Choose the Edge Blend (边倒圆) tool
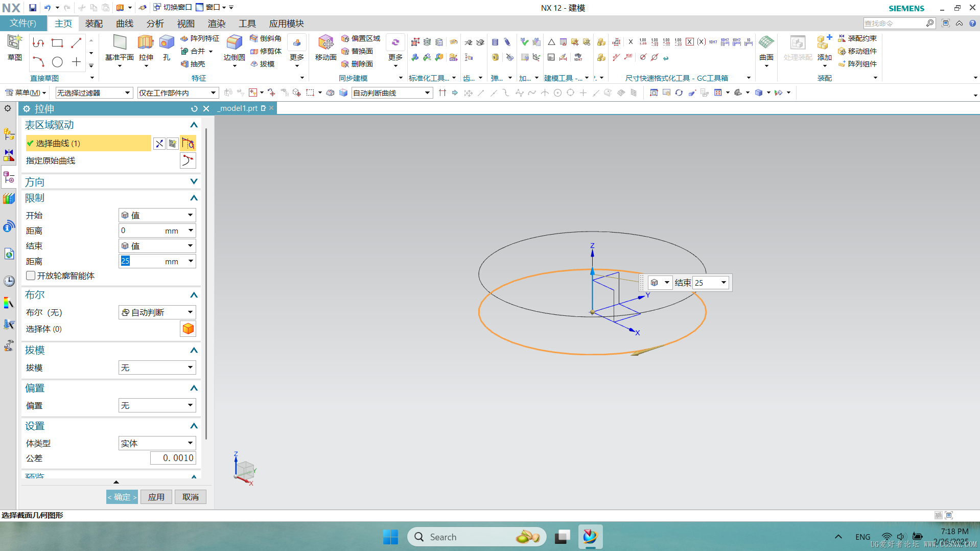The height and width of the screenshot is (551, 980). [x=234, y=48]
